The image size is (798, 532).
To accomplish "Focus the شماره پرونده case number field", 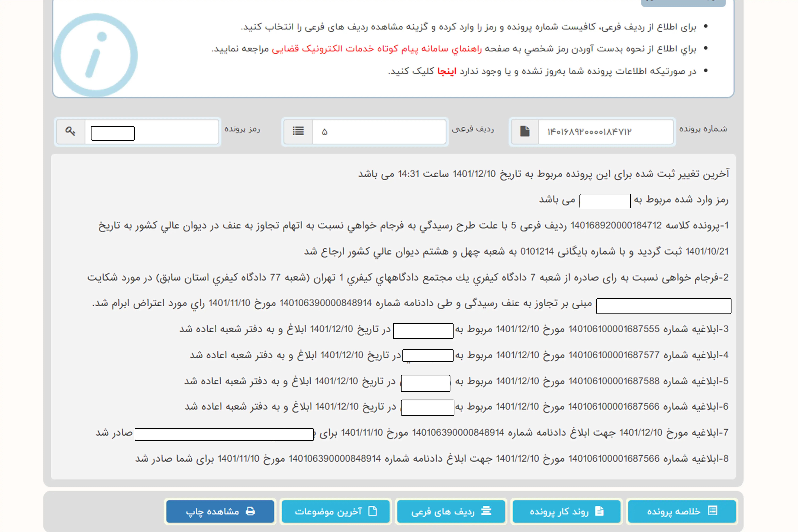I will [x=606, y=132].
